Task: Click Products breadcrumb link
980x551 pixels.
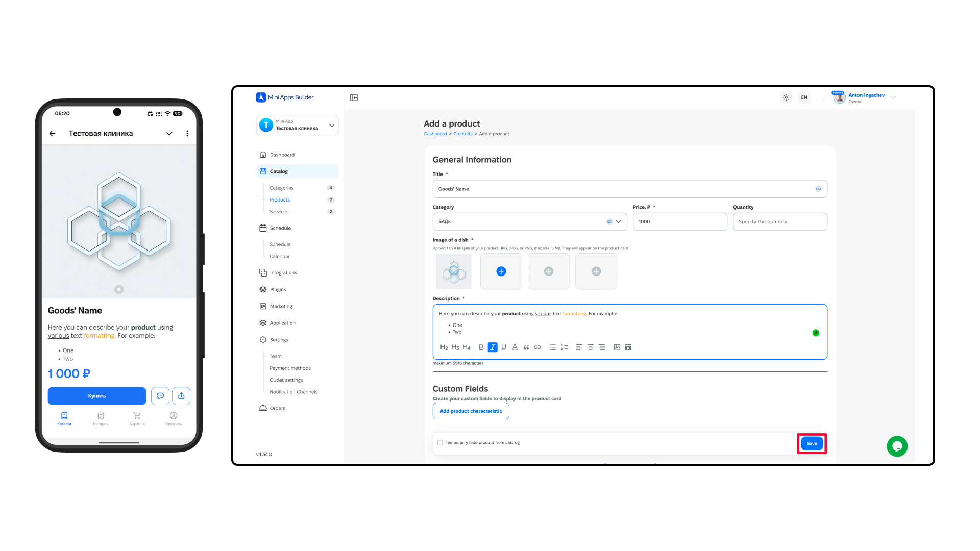Action: [x=463, y=134]
